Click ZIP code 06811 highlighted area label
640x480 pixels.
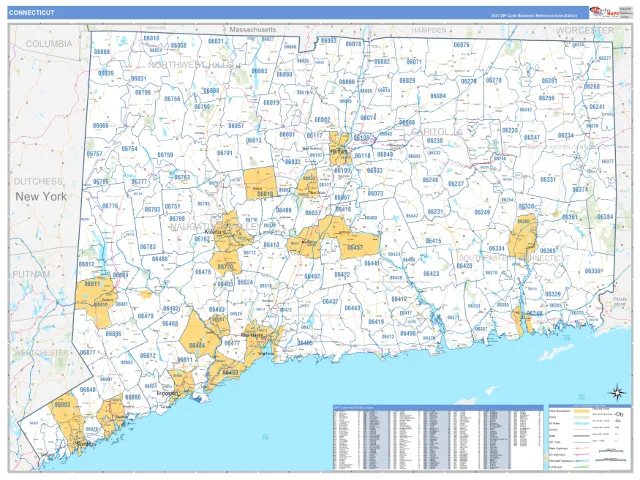pos(93,284)
